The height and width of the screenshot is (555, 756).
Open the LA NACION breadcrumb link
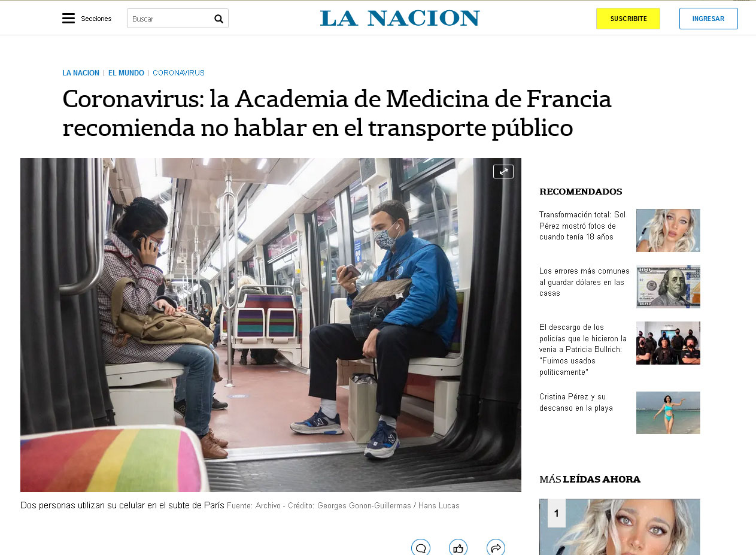(81, 73)
